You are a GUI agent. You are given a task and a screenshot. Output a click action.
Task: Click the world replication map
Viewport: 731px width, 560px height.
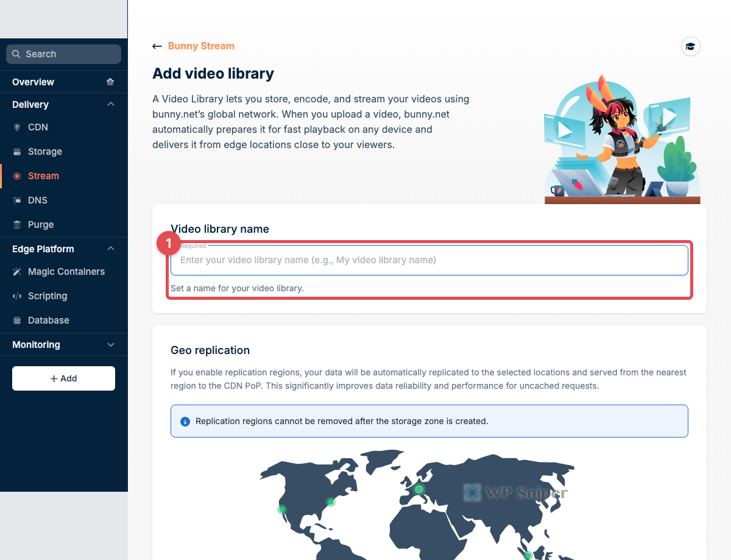coord(417,505)
